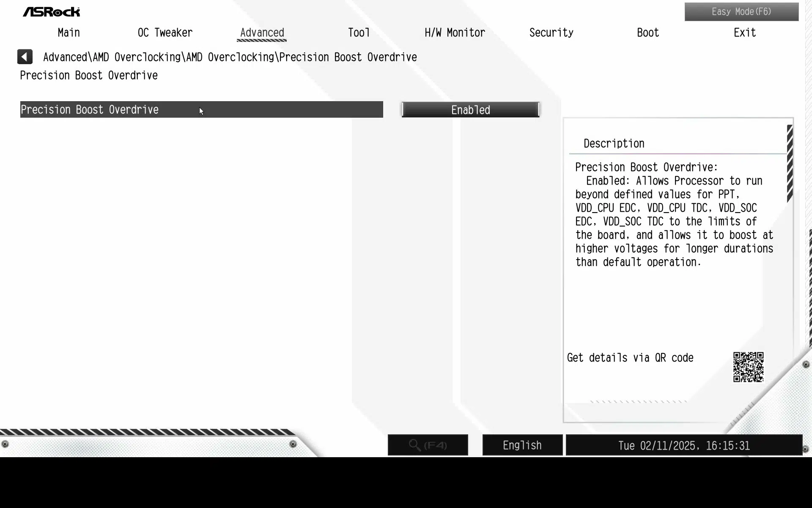Click the ASRock logo

tap(52, 12)
